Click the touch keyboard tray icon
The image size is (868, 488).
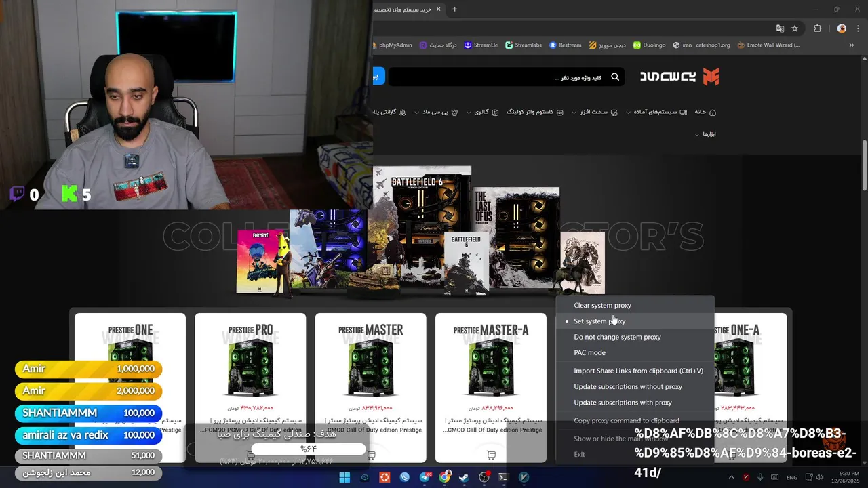(774, 477)
